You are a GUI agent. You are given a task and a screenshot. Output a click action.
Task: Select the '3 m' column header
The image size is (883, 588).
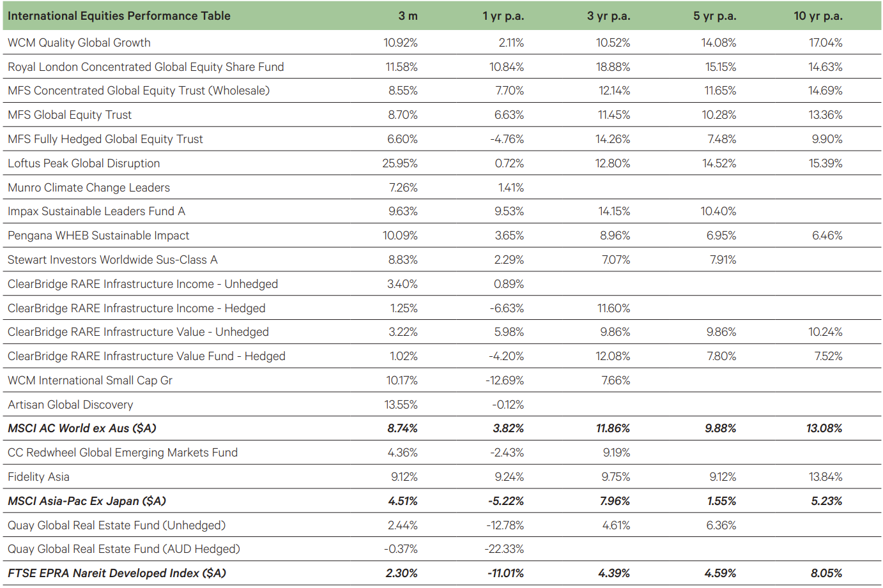[x=408, y=16]
